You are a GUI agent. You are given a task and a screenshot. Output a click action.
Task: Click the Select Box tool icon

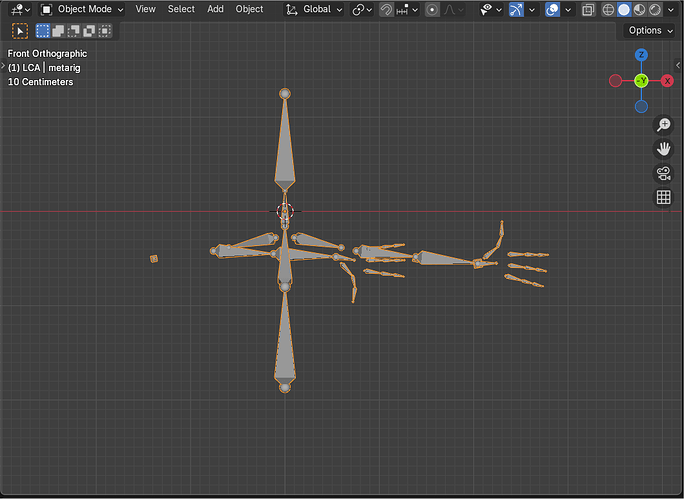pos(20,31)
